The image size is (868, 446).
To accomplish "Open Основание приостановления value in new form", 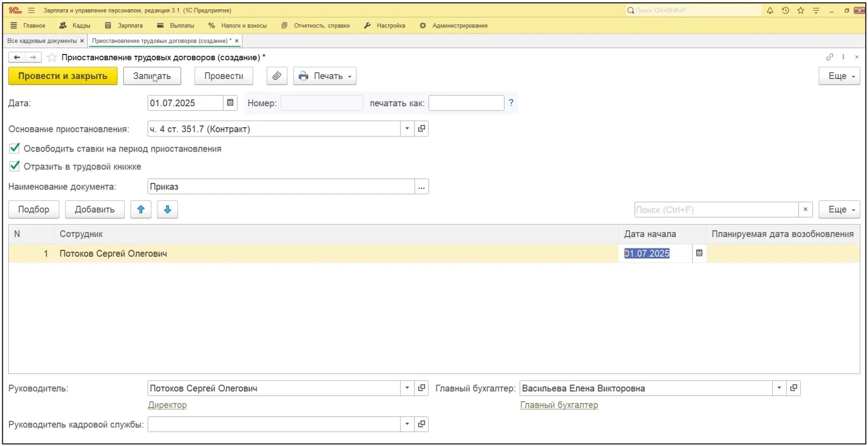I will [x=422, y=129].
